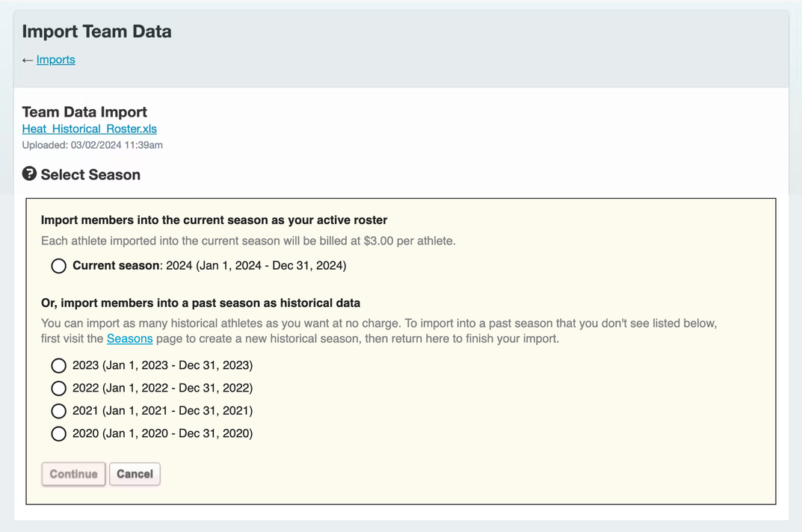The image size is (802, 532).
Task: Open the Heat_Historical_Roster.xls file link
Action: click(89, 129)
